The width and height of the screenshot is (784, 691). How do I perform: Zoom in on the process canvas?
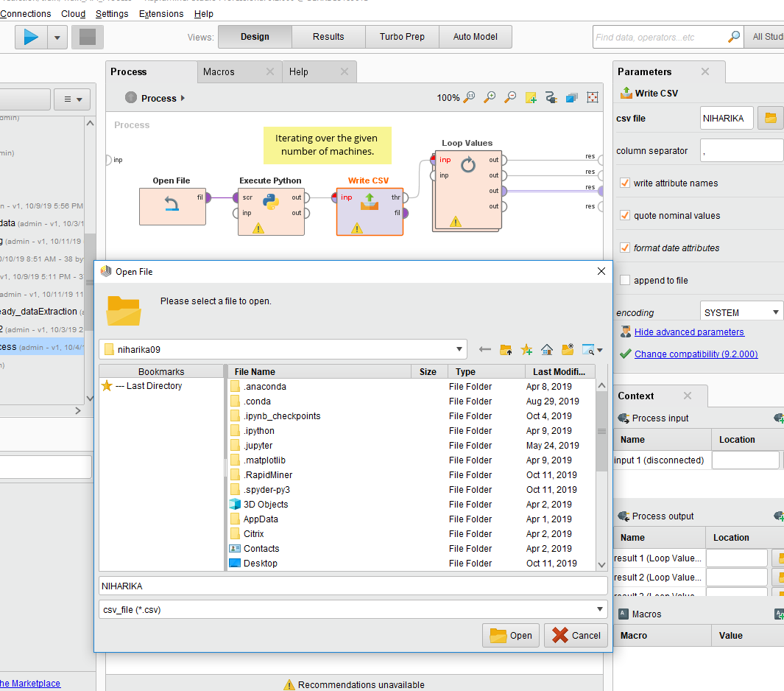[490, 97]
